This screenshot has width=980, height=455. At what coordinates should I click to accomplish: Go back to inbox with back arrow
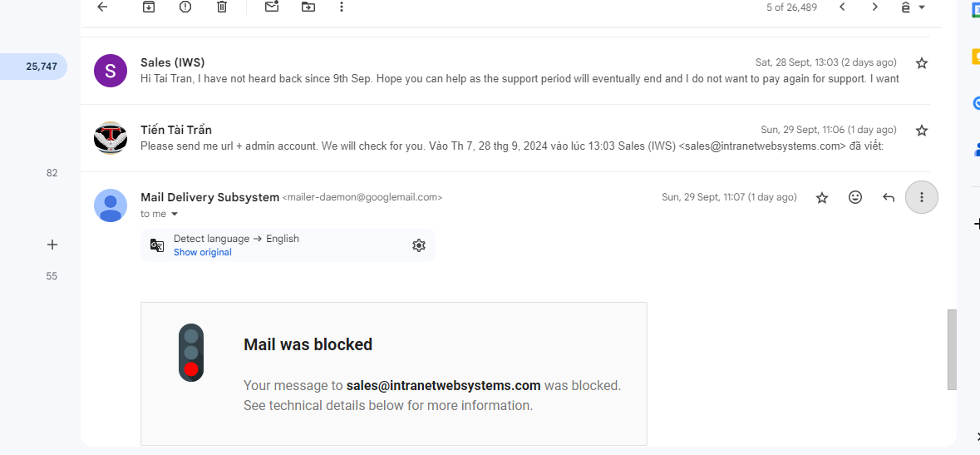pos(102,7)
